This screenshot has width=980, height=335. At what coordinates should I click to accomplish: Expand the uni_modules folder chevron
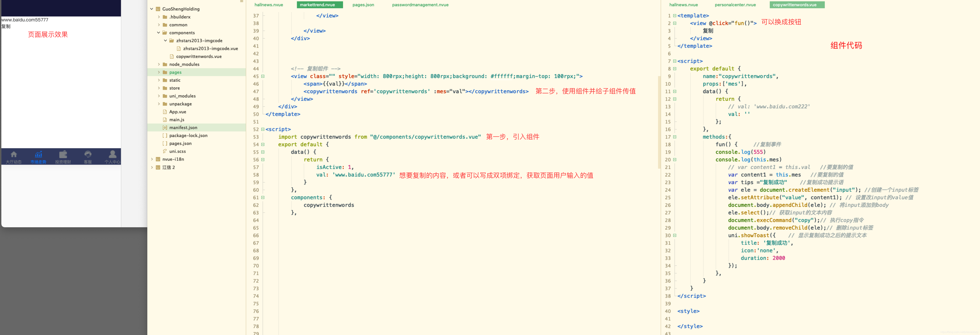click(x=159, y=96)
